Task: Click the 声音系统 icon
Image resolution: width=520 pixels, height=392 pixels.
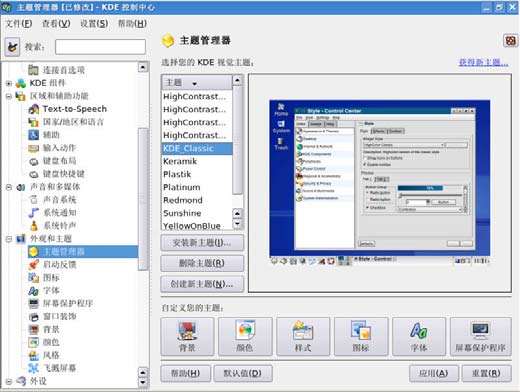Action: (33, 200)
